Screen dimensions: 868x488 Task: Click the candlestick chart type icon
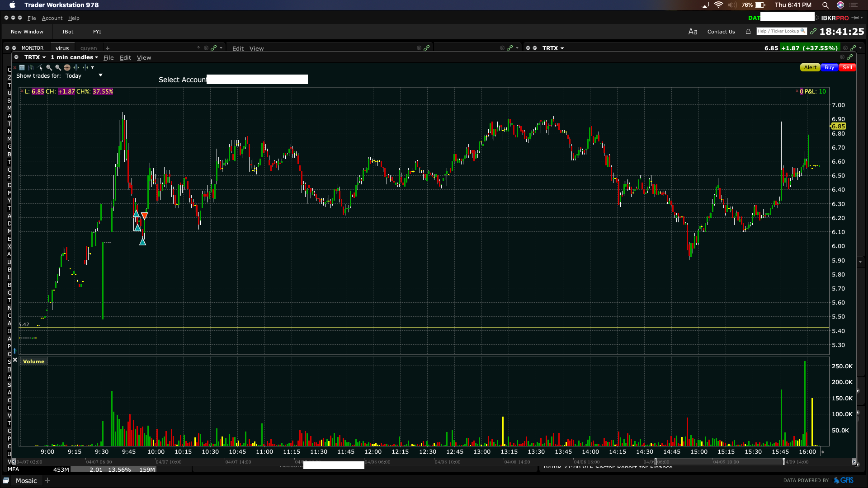tap(31, 67)
